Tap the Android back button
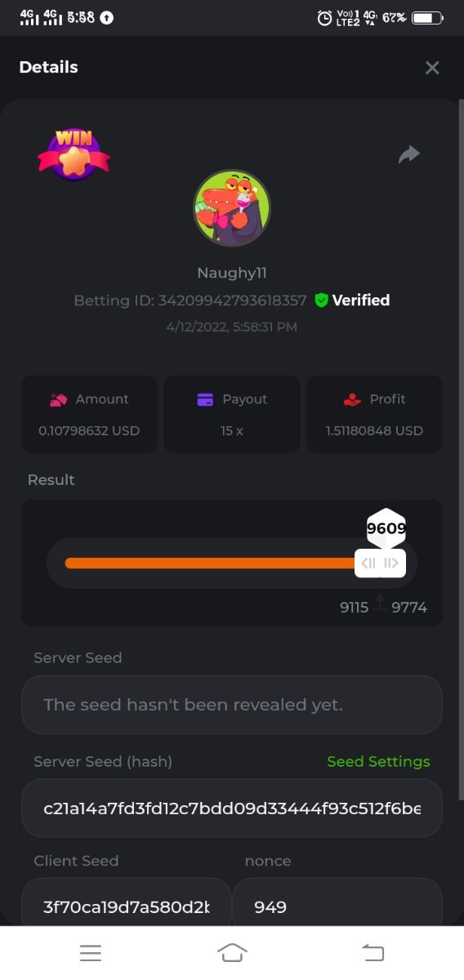This screenshot has width=464, height=980. (373, 952)
